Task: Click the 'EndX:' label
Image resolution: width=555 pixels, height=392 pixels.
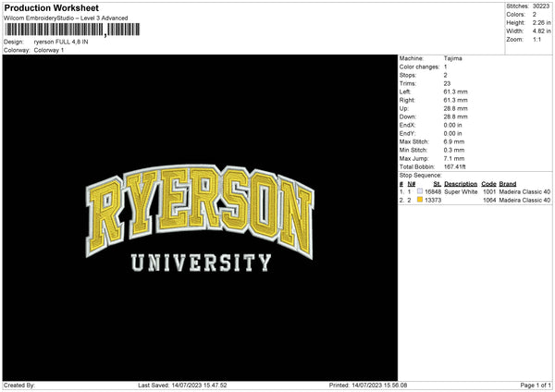Action: tap(407, 125)
